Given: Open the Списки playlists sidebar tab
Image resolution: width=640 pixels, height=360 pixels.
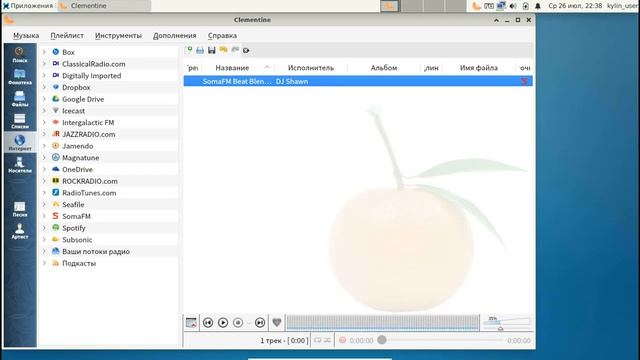Looking at the screenshot, I should (x=20, y=121).
